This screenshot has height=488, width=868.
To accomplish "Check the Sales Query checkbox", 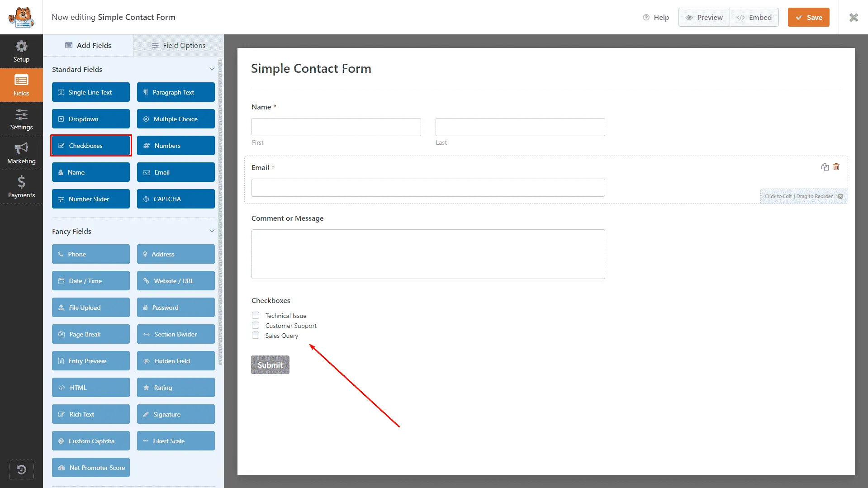I will coord(256,335).
